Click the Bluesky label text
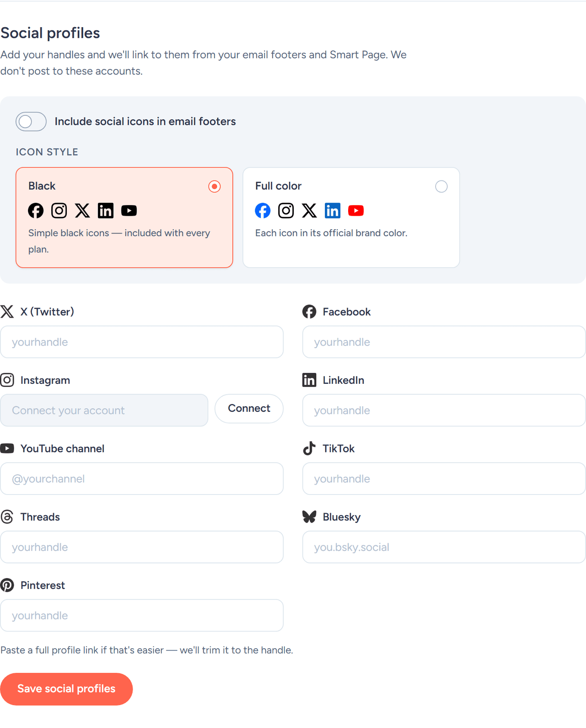The width and height of the screenshot is (586, 728). [x=342, y=517]
